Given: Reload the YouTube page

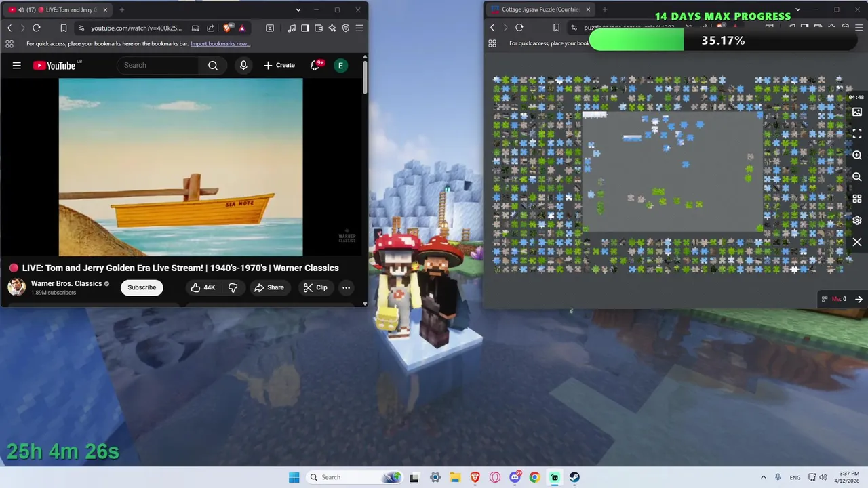Looking at the screenshot, I should (x=37, y=28).
